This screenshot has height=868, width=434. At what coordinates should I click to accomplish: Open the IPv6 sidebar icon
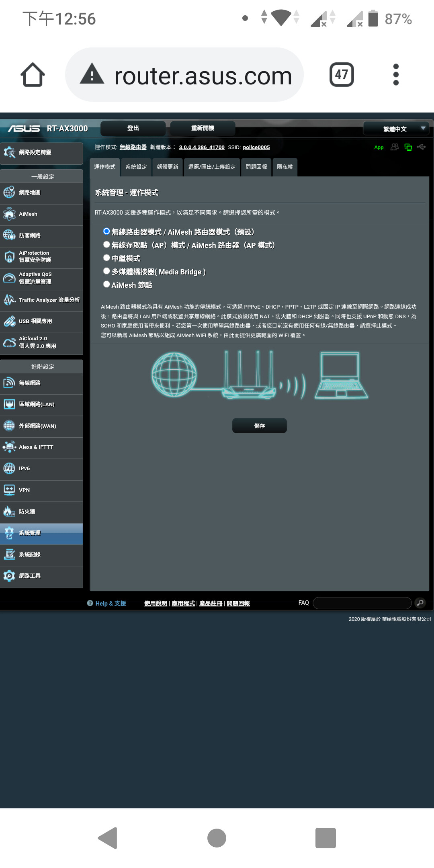(9, 469)
